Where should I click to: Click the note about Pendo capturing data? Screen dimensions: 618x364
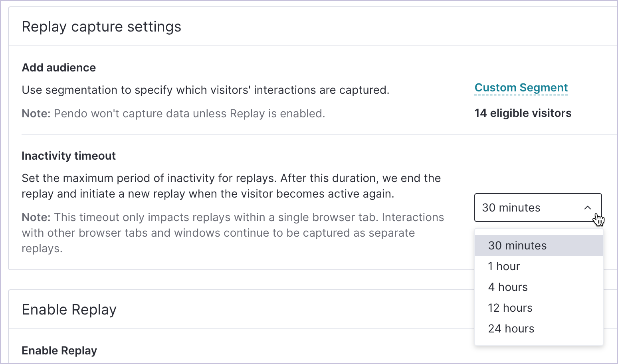tap(173, 114)
